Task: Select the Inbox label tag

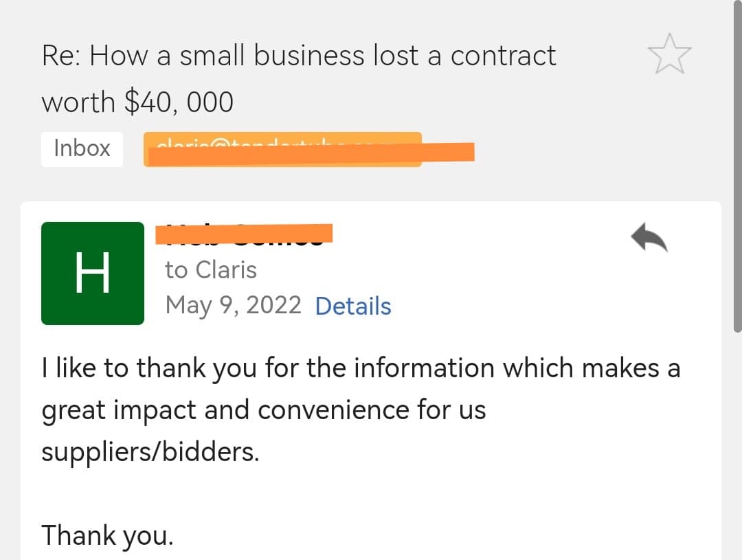Action: coord(82,148)
